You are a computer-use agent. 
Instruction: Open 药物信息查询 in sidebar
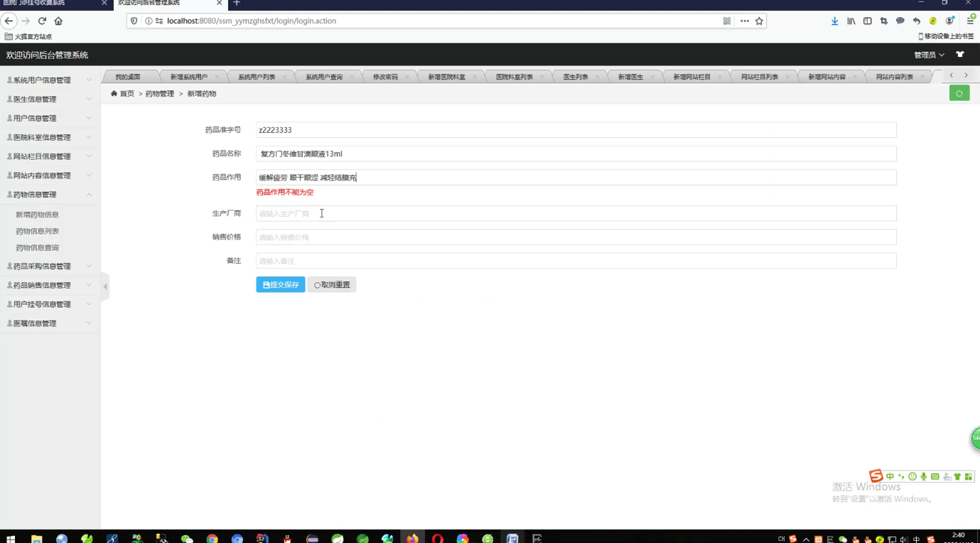pos(37,247)
